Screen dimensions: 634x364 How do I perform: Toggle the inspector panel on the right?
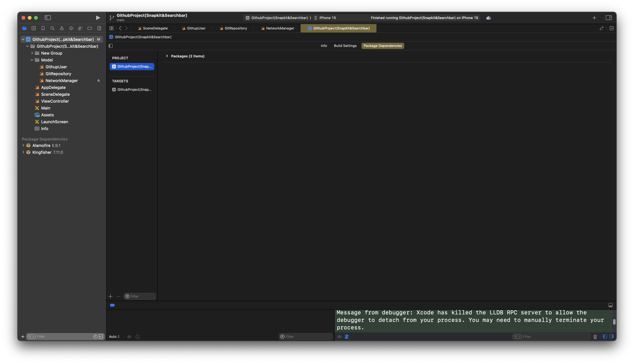[x=609, y=18]
